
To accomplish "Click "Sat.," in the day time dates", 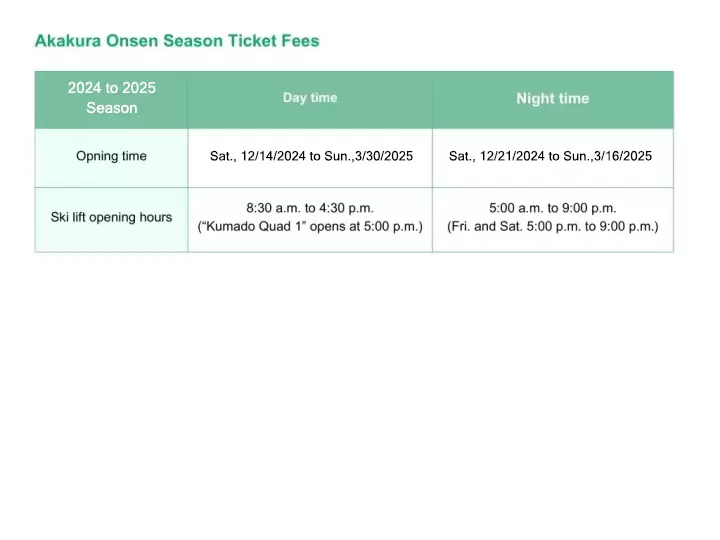I will tap(223, 156).
